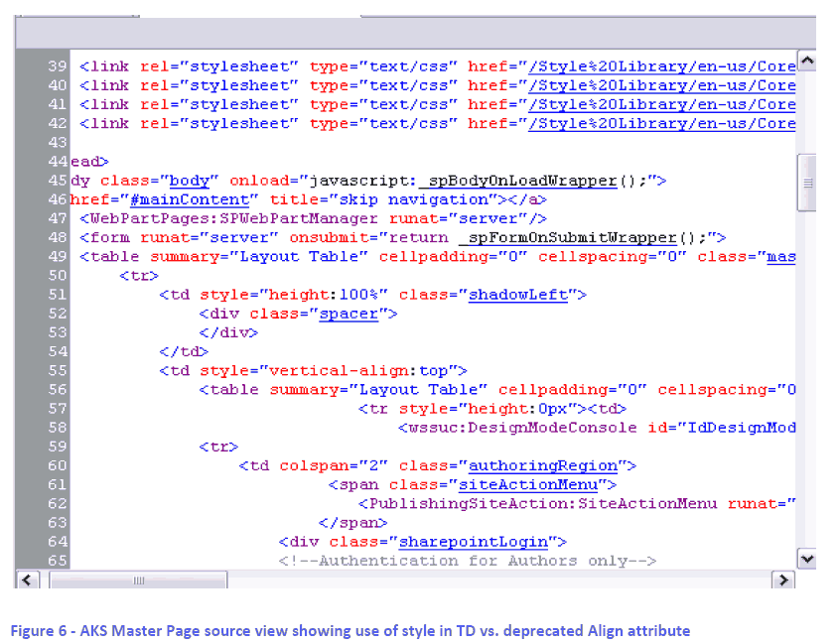Click line number 43 in the gutter
The height and width of the screenshot is (644, 839).
(58, 143)
